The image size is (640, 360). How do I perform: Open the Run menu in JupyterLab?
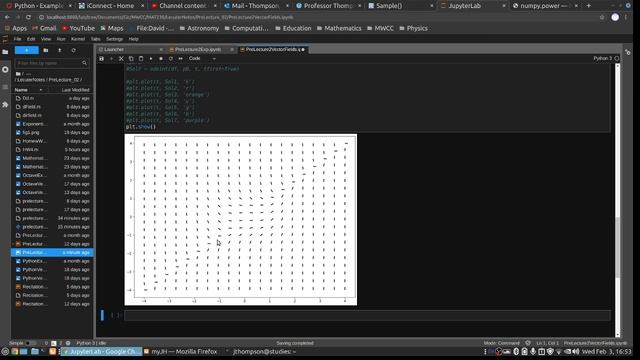coord(61,39)
